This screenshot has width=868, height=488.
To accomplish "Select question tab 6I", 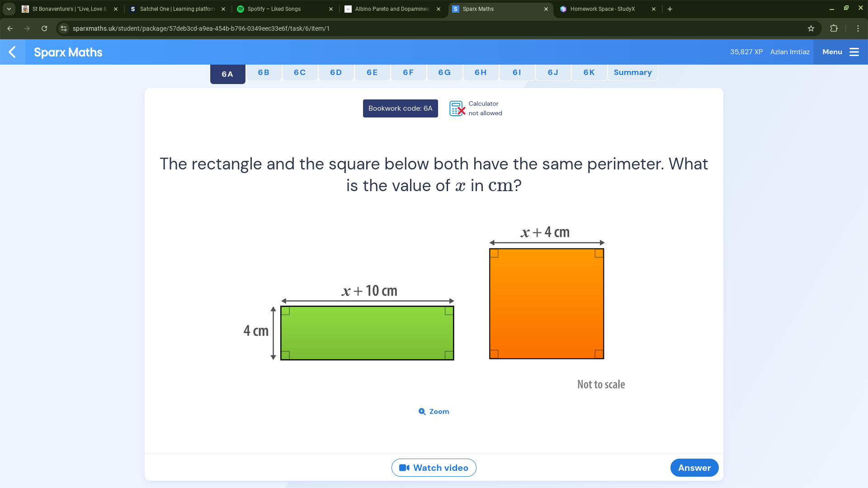I will point(517,72).
